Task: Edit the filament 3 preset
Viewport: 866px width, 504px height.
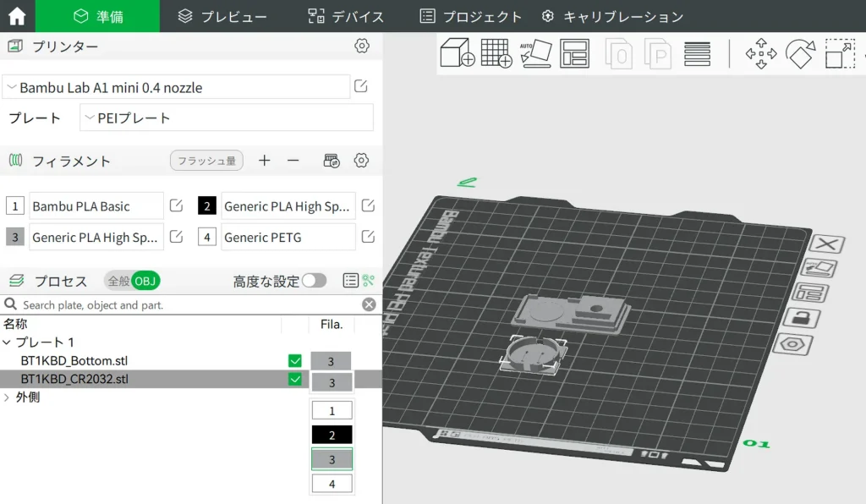Action: coord(176,237)
